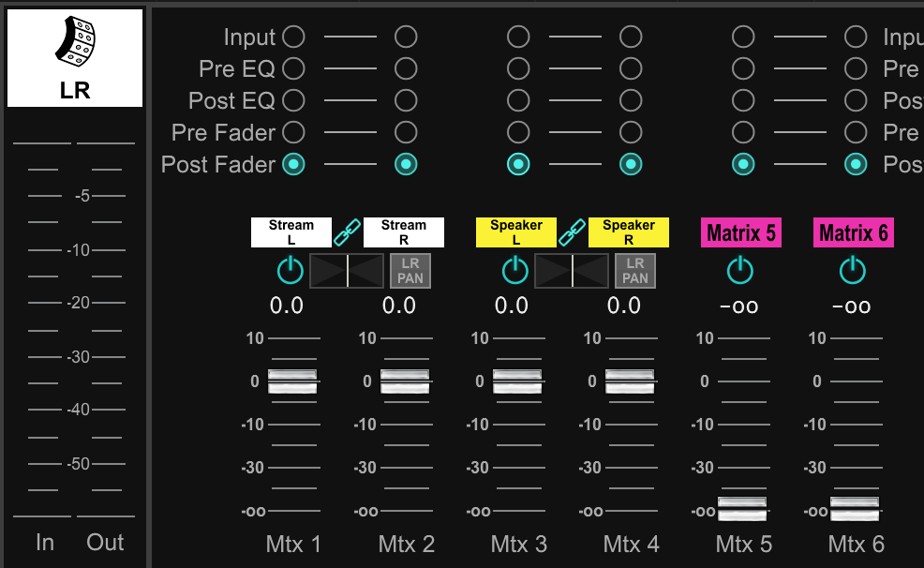This screenshot has width=924, height=568.
Task: Click the Stream pair pan control
Action: point(347,271)
